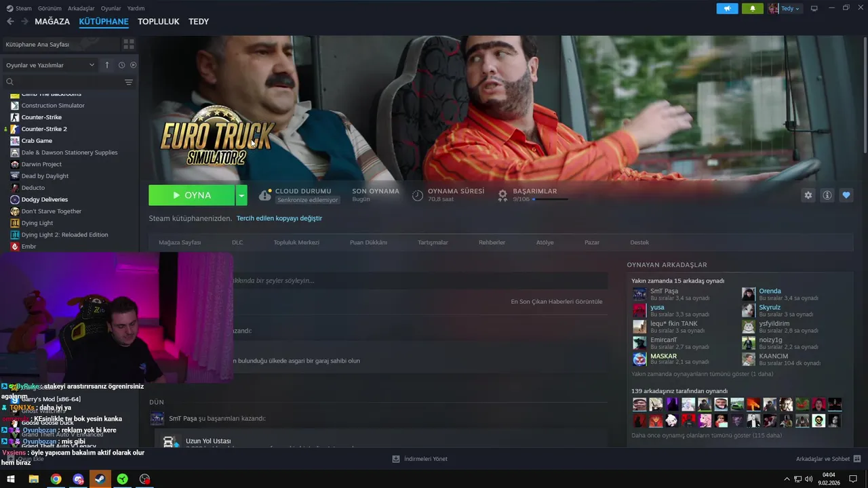Open the game settings gear icon
The height and width of the screenshot is (488, 868).
[808, 195]
